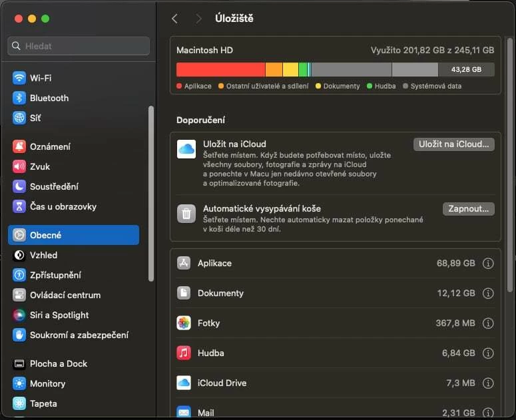
Task: Click the 367,8 MB value
Action: [455, 323]
